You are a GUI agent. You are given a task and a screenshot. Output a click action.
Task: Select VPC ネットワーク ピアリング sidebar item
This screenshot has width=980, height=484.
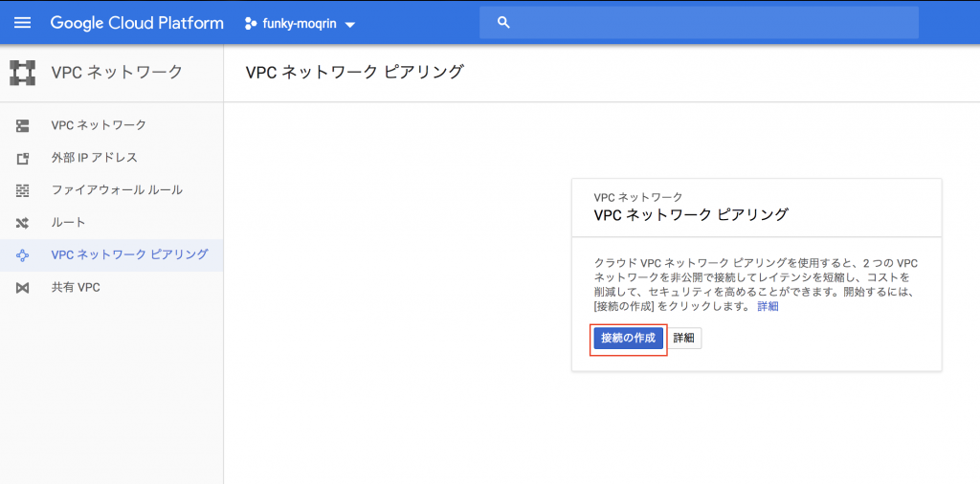pos(111,254)
